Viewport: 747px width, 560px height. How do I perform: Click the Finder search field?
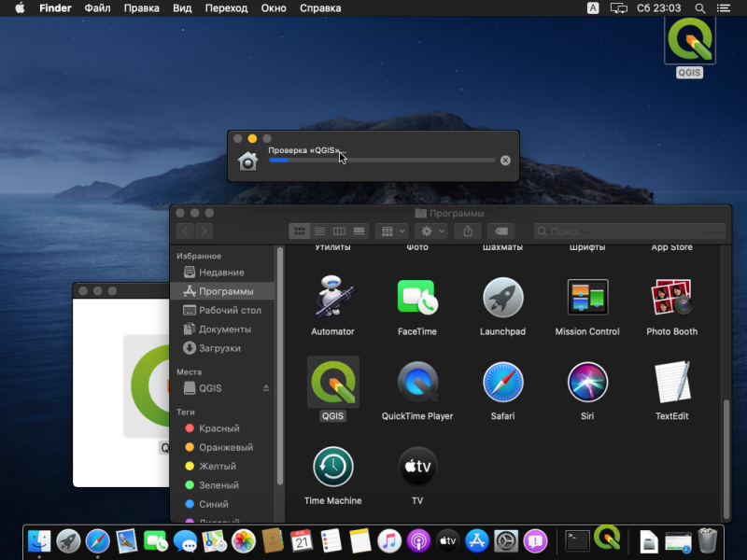coord(629,231)
